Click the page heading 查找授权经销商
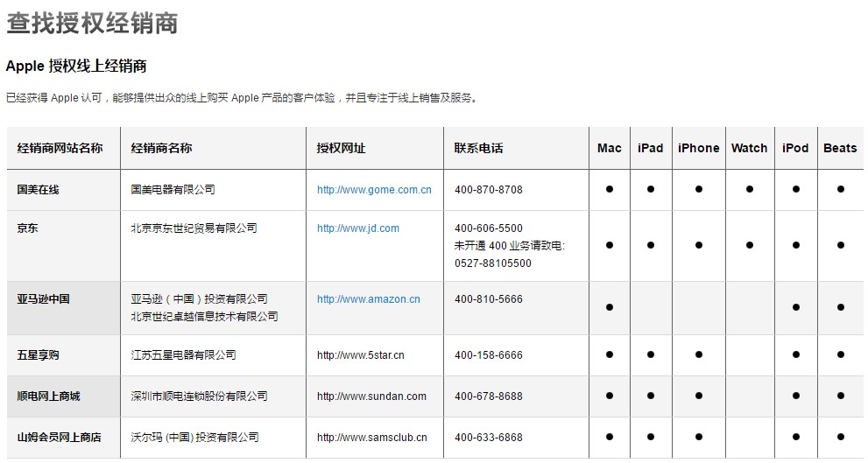The height and width of the screenshot is (463, 868). click(92, 24)
